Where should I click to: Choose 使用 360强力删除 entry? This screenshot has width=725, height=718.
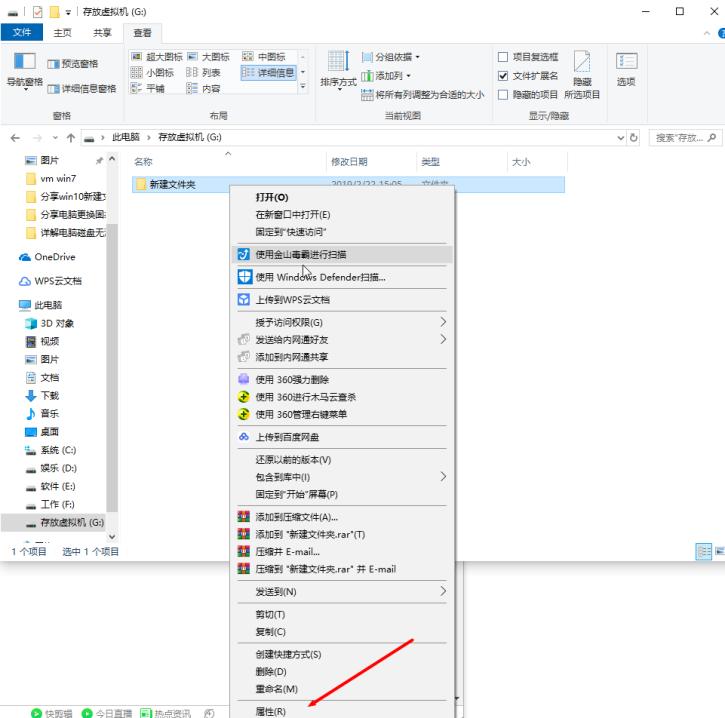click(x=342, y=380)
